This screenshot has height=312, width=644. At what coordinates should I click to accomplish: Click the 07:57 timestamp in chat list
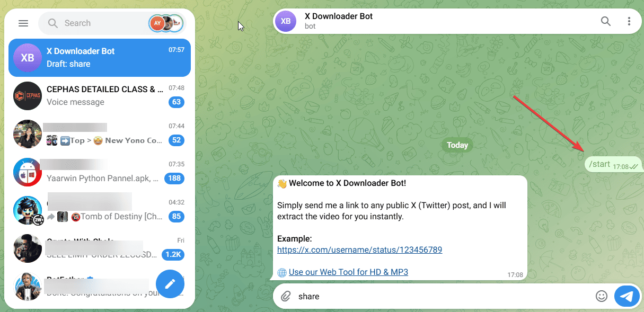[177, 50]
